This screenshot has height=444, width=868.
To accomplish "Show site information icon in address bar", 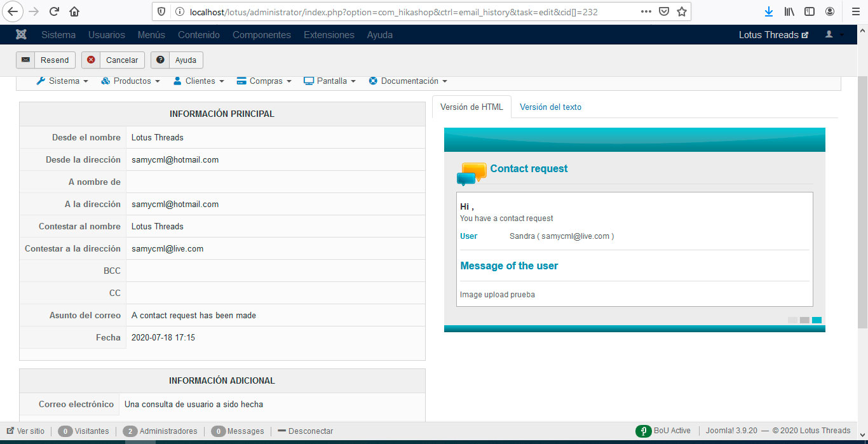I will coord(179,11).
